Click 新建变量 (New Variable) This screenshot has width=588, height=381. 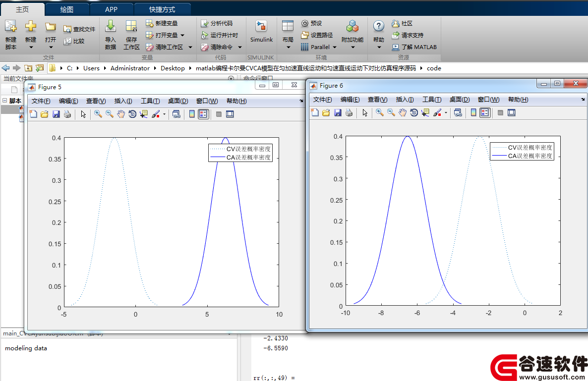162,23
